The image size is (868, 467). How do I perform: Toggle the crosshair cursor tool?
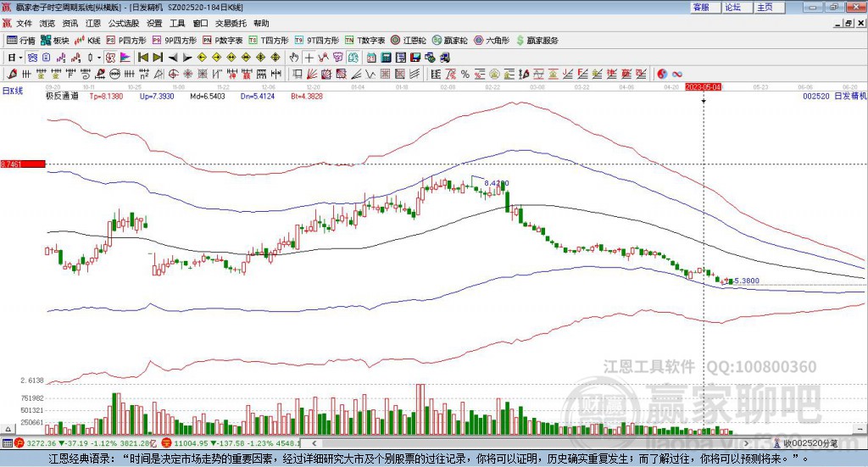[309, 58]
